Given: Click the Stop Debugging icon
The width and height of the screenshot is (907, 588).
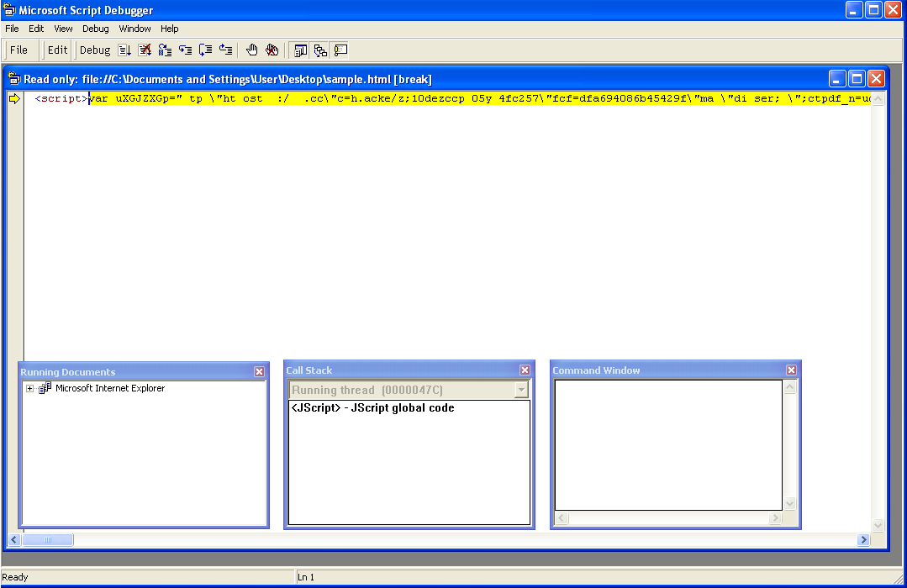Looking at the screenshot, I should pos(145,50).
